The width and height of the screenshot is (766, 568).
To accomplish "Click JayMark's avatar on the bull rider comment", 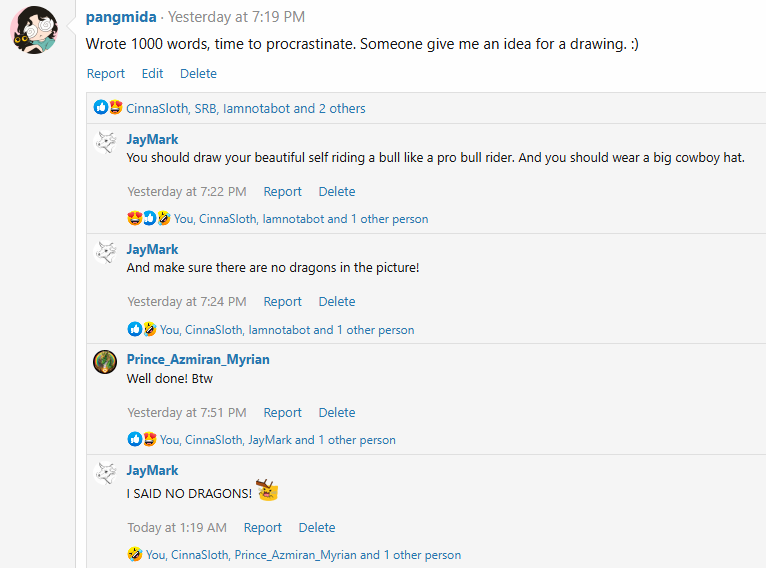I will coord(105,142).
